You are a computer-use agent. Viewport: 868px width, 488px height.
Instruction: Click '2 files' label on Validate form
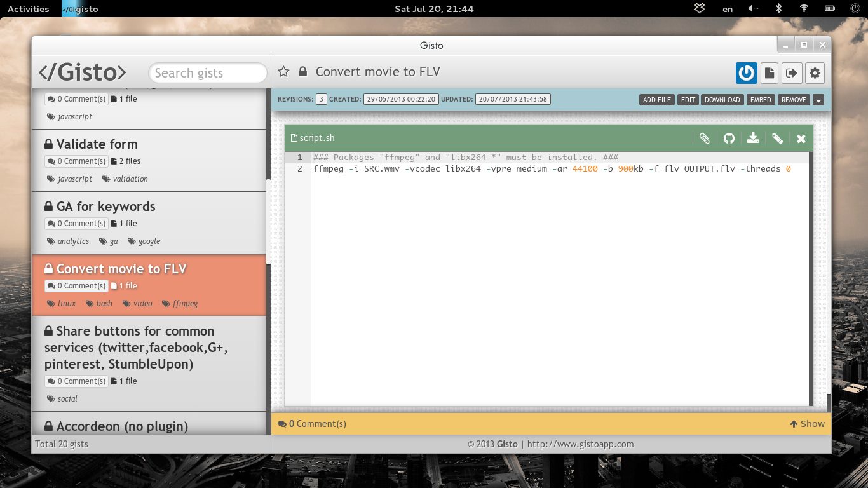click(126, 161)
